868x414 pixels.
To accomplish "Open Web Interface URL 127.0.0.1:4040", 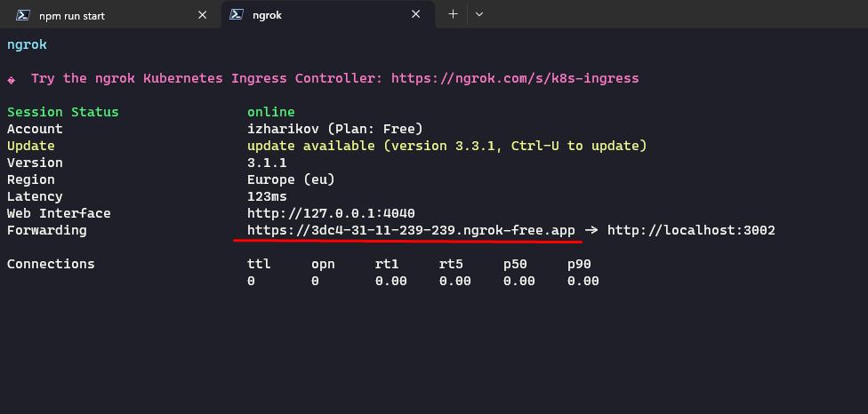I will click(x=331, y=213).
